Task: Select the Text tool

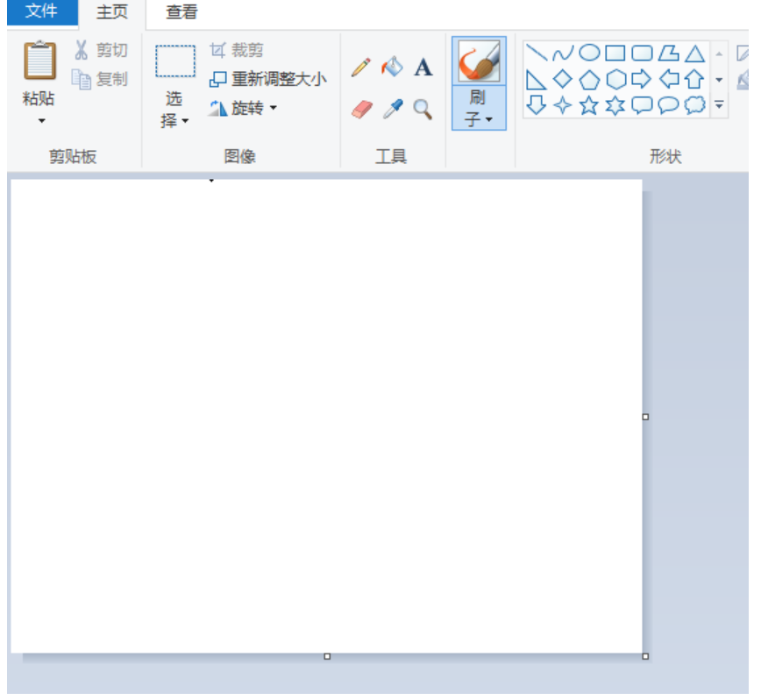Action: pos(423,68)
